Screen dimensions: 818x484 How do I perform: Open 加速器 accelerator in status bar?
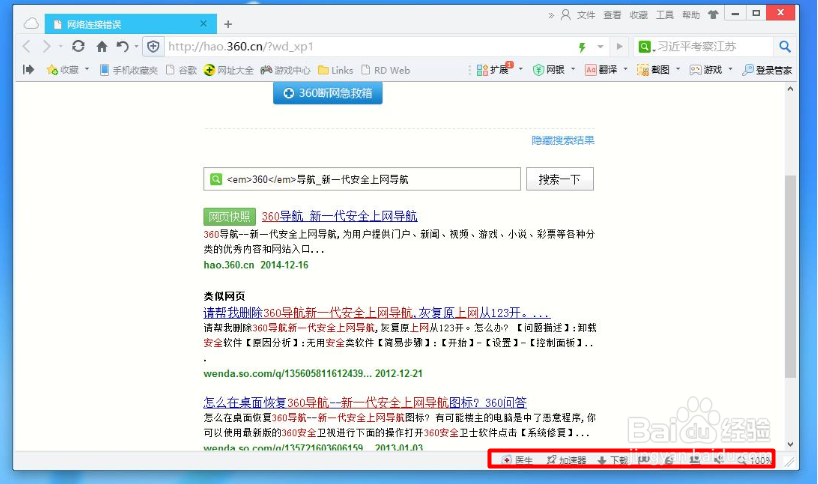[x=567, y=460]
